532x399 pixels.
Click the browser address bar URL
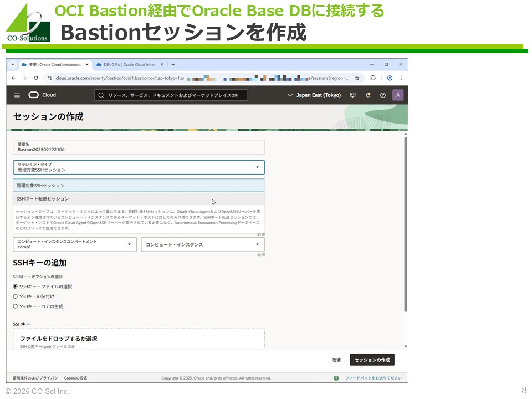click(202, 78)
